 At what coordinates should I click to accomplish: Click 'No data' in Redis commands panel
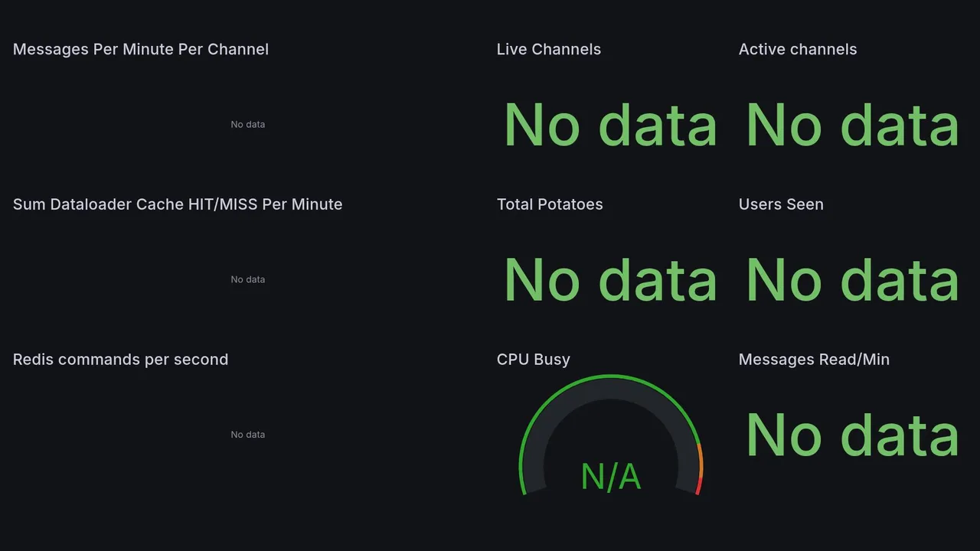[248, 435]
